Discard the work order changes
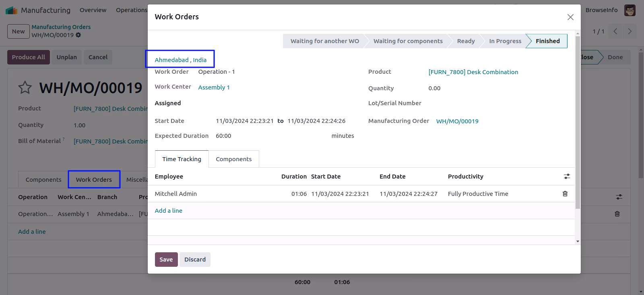644x295 pixels. (195, 260)
